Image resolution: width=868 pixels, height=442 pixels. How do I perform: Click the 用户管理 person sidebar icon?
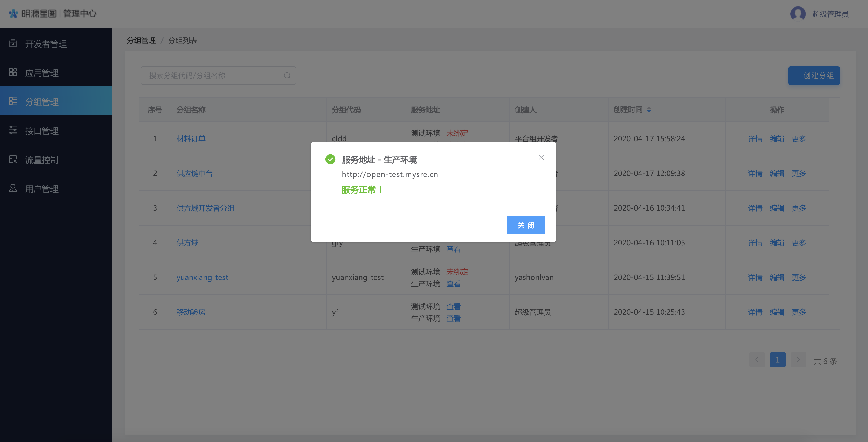13,188
